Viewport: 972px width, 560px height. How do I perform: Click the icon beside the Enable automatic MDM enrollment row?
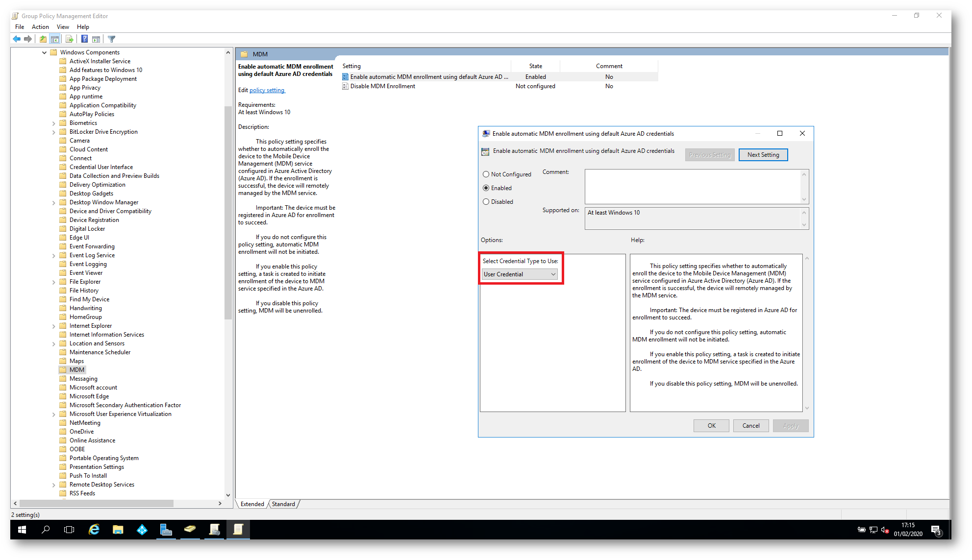click(x=346, y=77)
